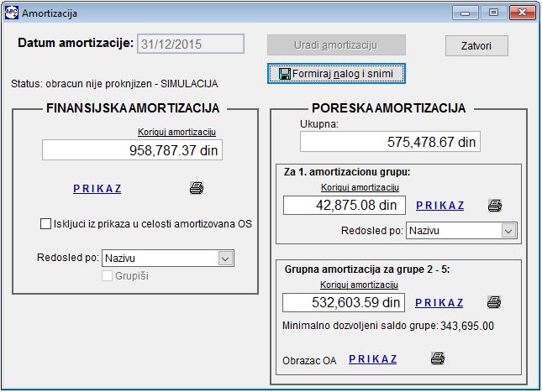The width and height of the screenshot is (542, 392).
Task: Toggle the disabled Grupiši checkbox
Action: click(x=108, y=275)
